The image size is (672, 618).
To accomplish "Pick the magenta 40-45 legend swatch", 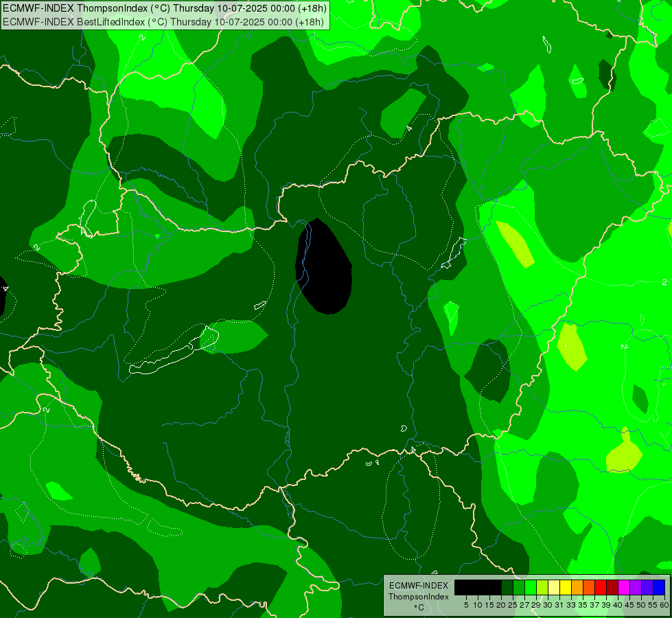I will coord(624,587).
